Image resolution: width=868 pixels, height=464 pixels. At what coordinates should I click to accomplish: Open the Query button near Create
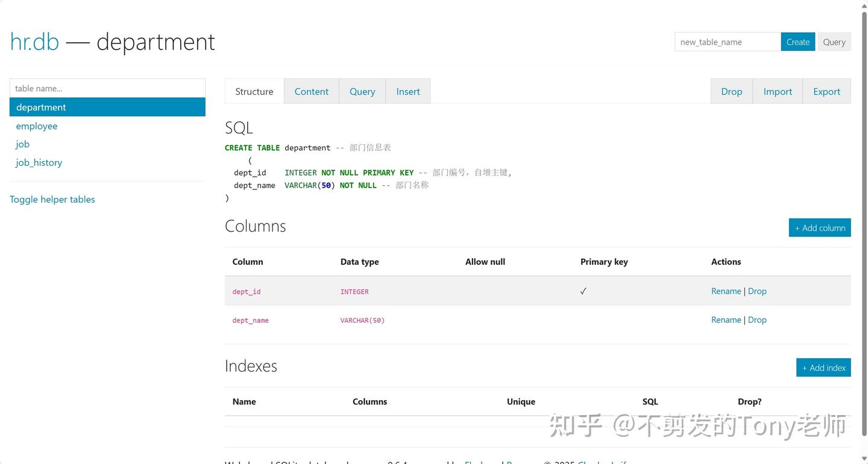point(834,42)
